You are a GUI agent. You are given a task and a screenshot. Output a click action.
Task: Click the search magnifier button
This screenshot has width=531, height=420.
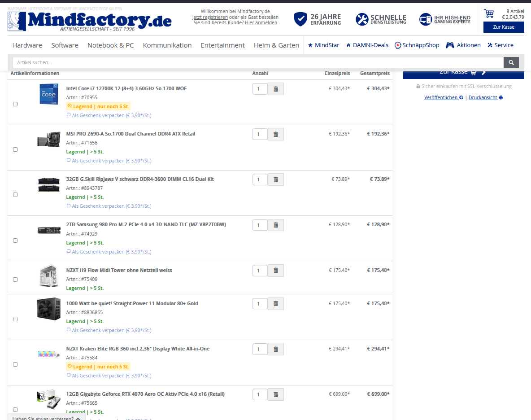click(x=511, y=63)
